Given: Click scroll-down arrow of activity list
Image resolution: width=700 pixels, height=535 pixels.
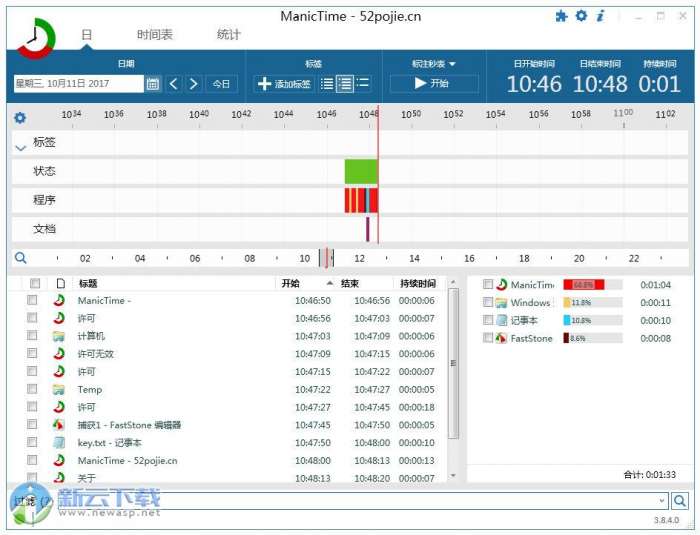Looking at the screenshot, I should pyautogui.click(x=453, y=476).
